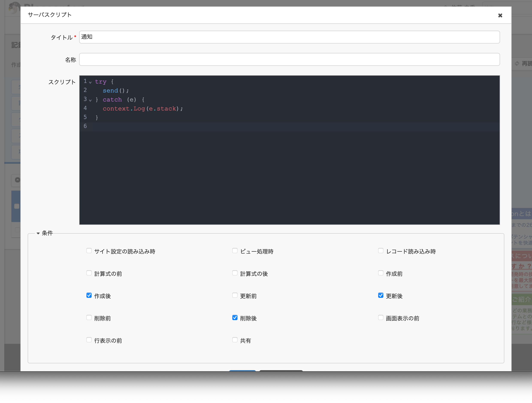Image resolution: width=532 pixels, height=403 pixels.
Task: Uncheck the 削除後 condition
Action: point(235,318)
